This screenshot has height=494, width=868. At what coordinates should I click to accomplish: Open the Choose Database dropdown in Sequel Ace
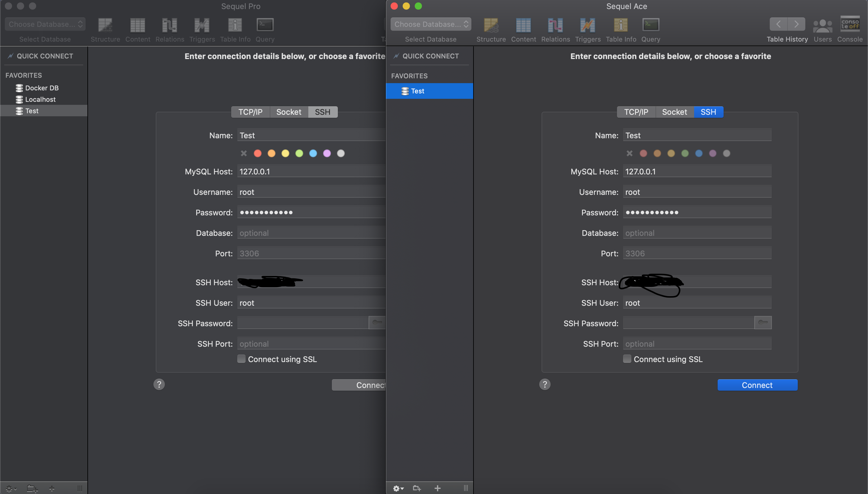coord(430,24)
